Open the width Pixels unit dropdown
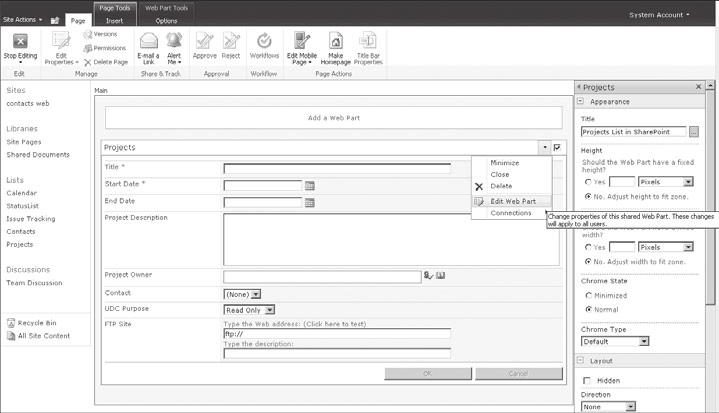 (665, 247)
